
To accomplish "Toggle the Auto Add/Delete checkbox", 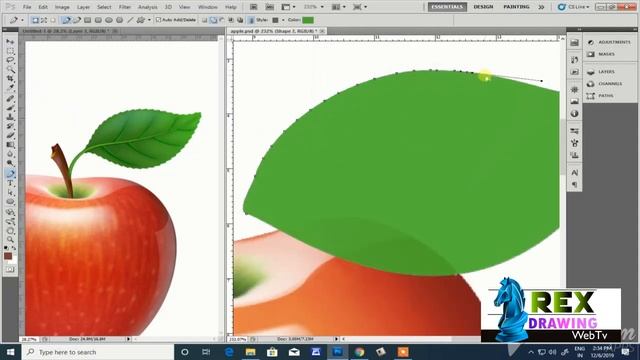I will 158,20.
